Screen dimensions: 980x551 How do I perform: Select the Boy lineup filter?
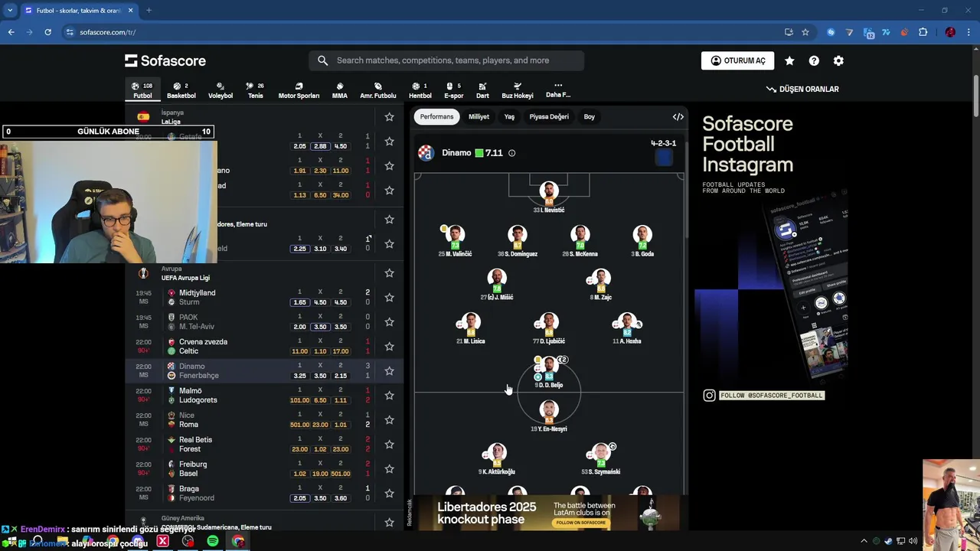589,116
